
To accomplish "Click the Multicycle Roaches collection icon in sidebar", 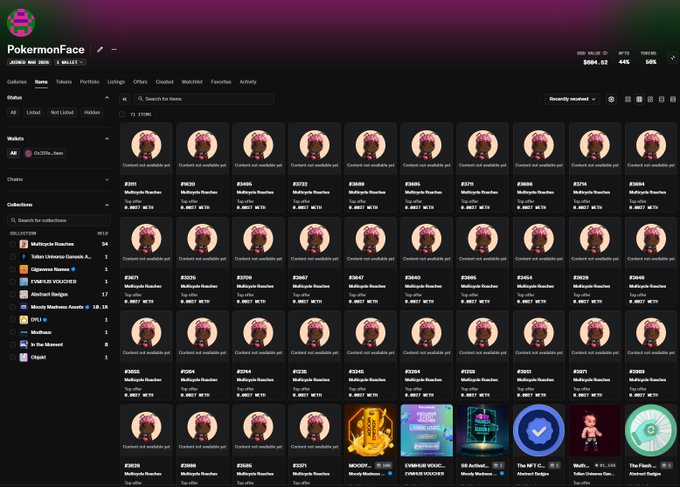I will (24, 244).
